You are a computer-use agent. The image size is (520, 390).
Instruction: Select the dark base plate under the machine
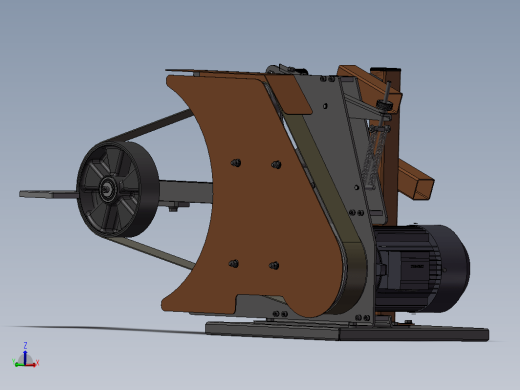click(347, 331)
